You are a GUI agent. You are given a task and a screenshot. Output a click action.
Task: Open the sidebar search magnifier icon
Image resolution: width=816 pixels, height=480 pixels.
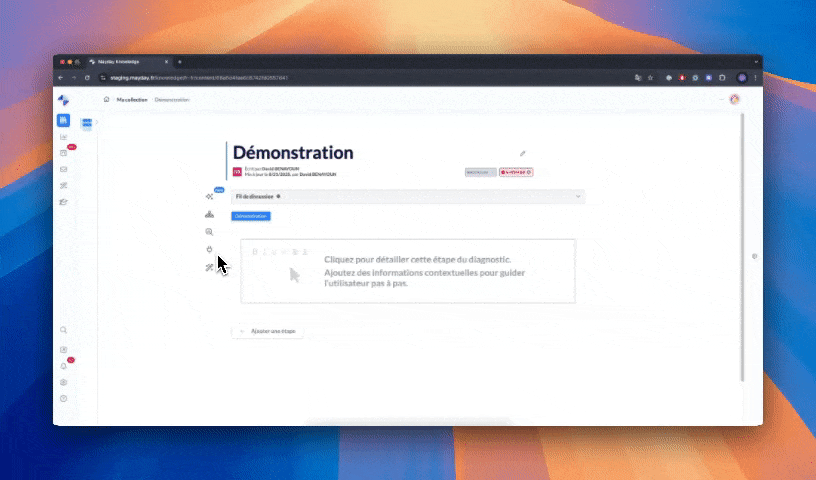tap(64, 330)
